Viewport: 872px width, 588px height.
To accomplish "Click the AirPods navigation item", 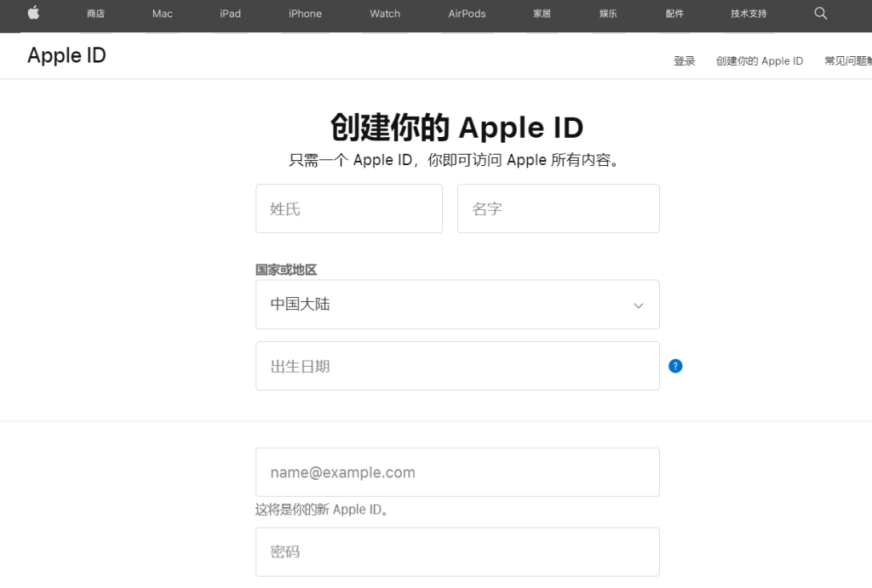I will (x=466, y=14).
